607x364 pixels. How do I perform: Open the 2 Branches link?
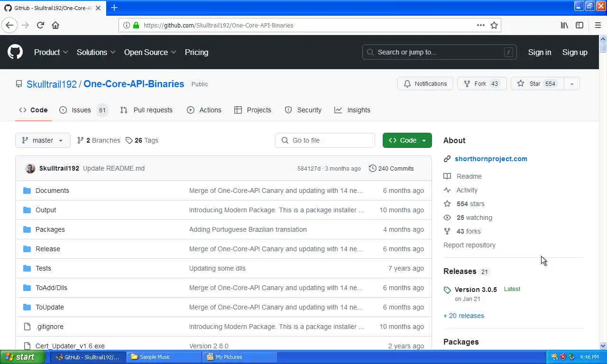tap(99, 140)
